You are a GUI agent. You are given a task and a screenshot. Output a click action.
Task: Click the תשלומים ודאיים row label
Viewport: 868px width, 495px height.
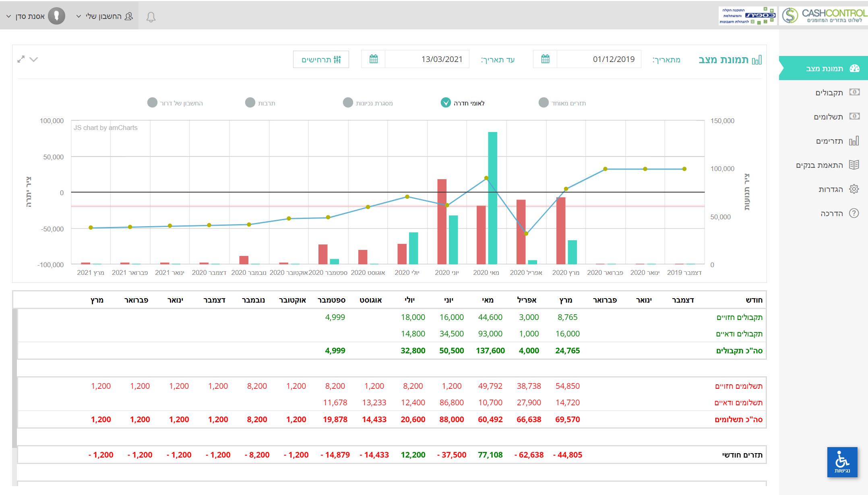738,402
